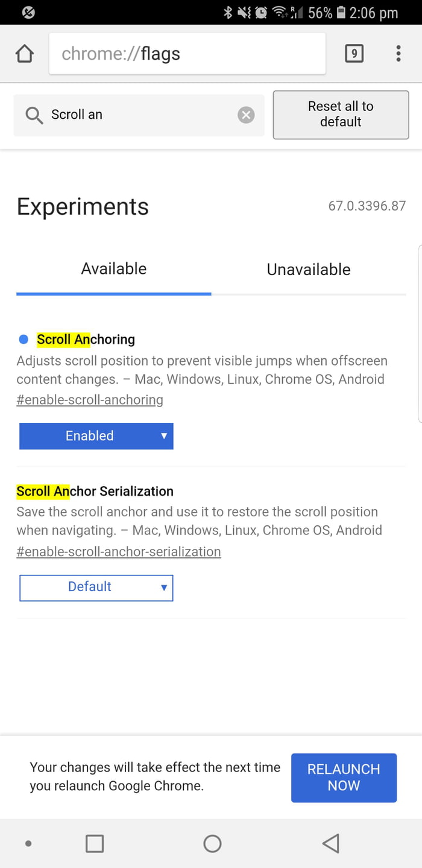Focus the chrome://flags address bar
Screen dimensions: 422x868
click(187, 54)
